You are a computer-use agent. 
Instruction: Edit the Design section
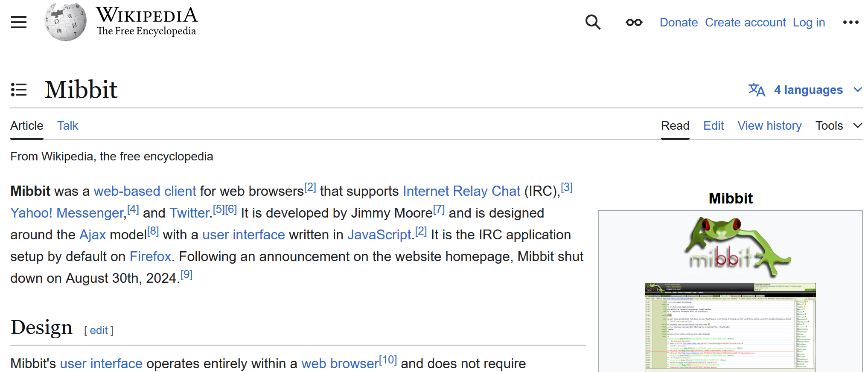[99, 330]
